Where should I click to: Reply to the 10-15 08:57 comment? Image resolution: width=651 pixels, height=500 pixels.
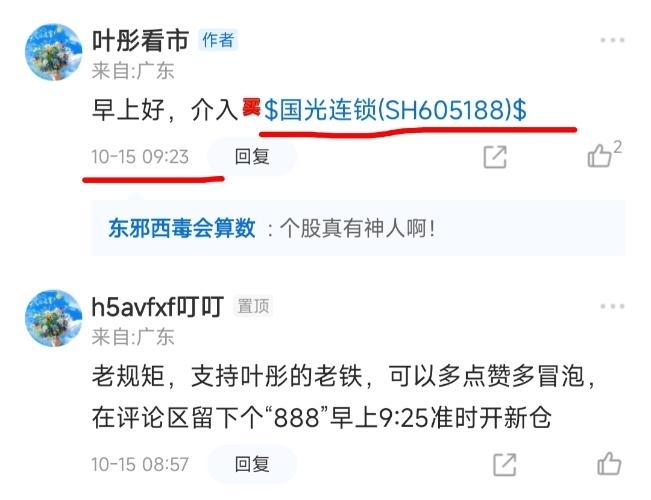252,464
